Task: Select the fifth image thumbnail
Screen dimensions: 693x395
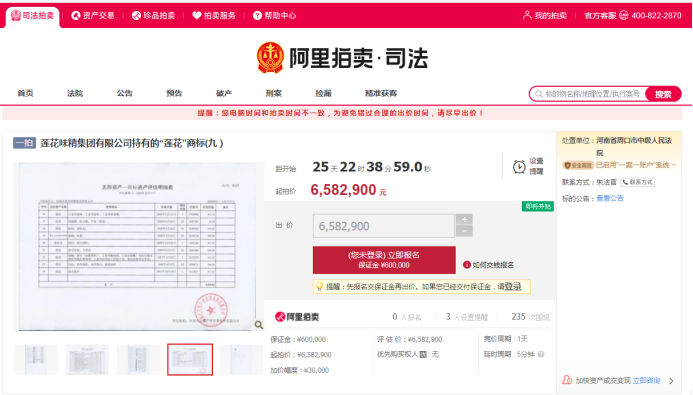Action: pyautogui.click(x=241, y=360)
